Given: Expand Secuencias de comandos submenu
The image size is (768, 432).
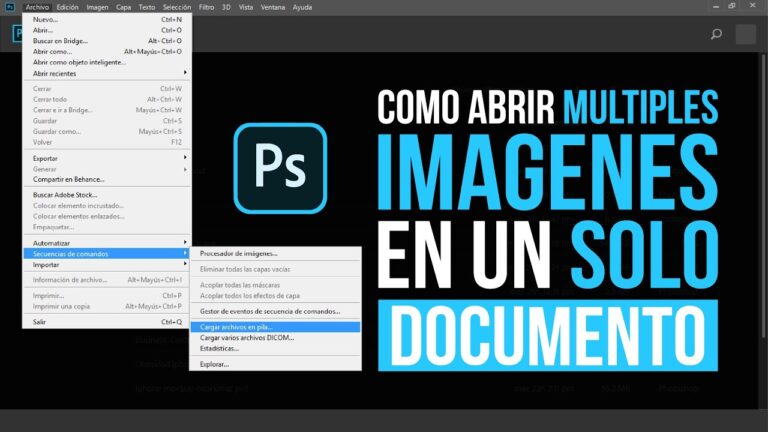Looking at the screenshot, I should (x=107, y=254).
